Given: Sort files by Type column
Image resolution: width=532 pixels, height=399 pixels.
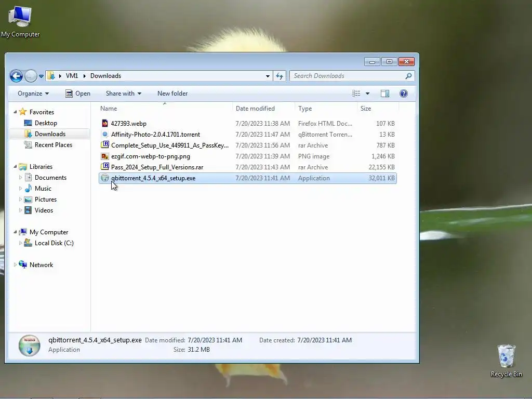Looking at the screenshot, I should (326, 109).
